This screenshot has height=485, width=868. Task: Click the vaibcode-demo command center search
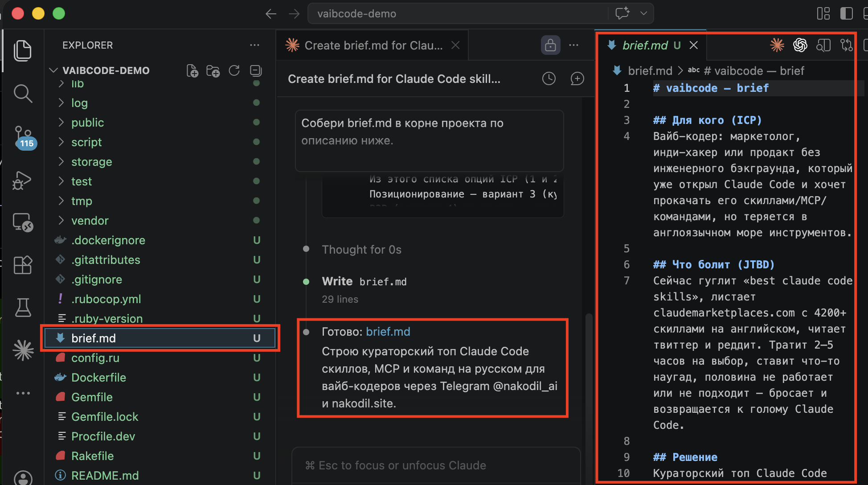click(x=458, y=14)
